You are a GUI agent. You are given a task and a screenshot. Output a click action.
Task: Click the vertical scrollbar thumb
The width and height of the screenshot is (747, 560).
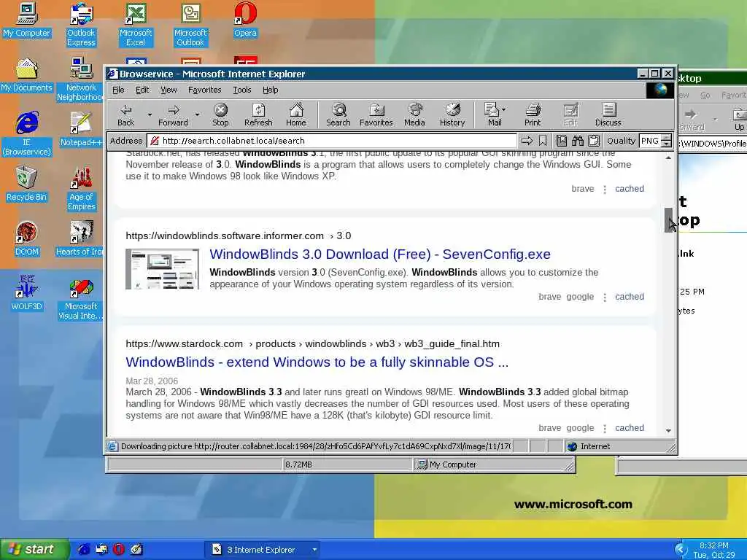668,220
